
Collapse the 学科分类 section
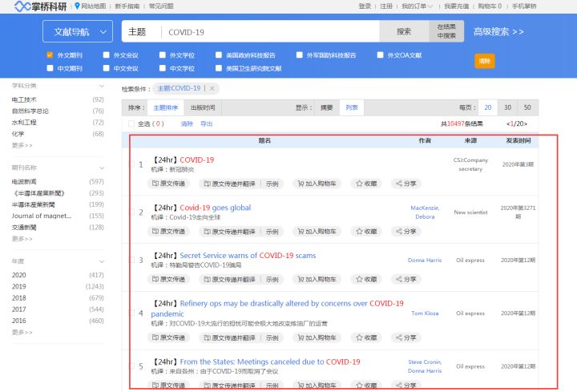click(x=102, y=86)
